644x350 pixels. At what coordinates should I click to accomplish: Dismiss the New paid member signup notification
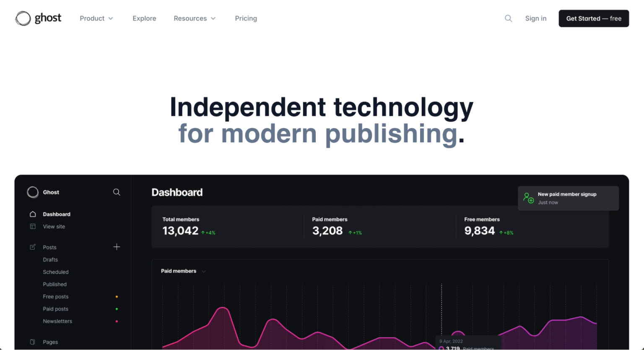pos(568,198)
